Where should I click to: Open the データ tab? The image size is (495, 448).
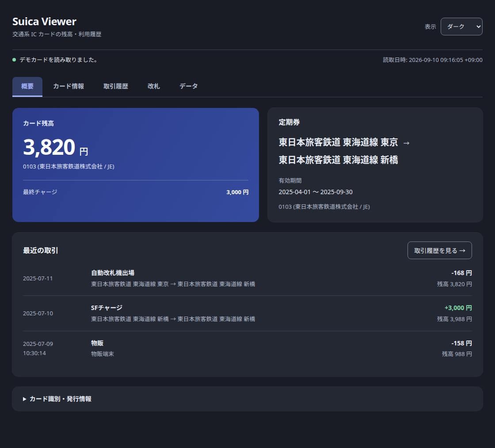click(188, 86)
